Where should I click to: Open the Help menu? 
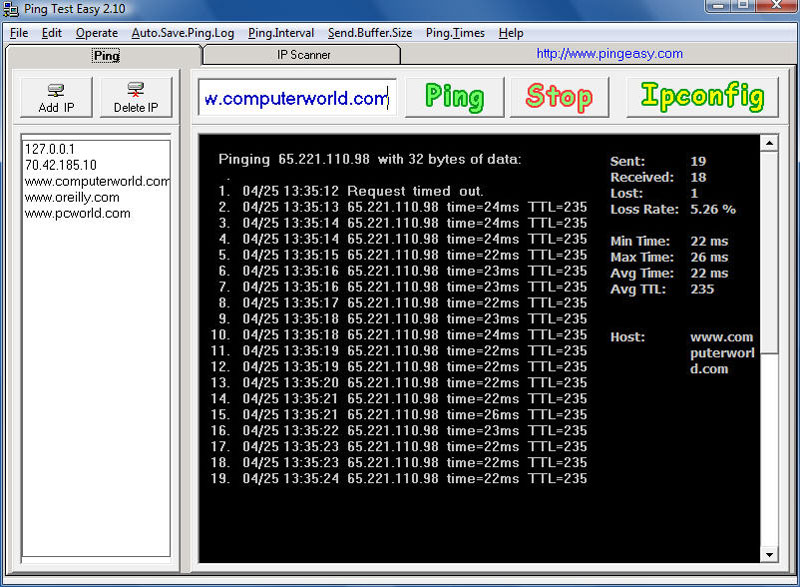tap(511, 32)
